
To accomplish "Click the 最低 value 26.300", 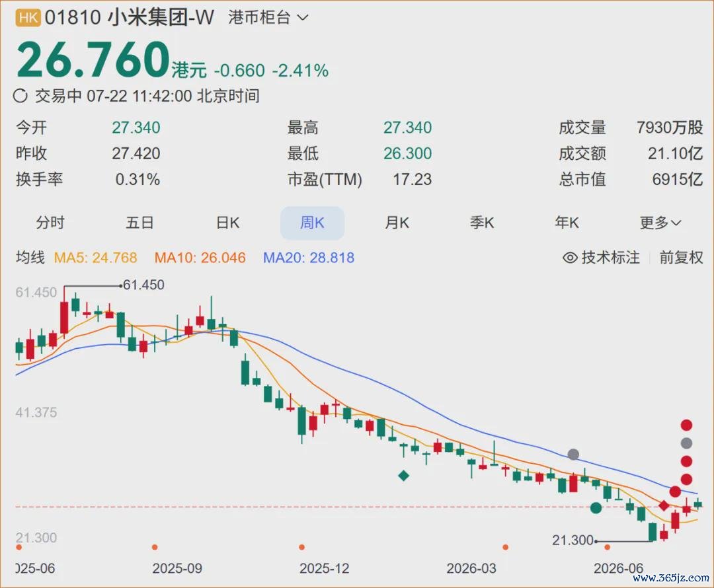I will pos(407,153).
